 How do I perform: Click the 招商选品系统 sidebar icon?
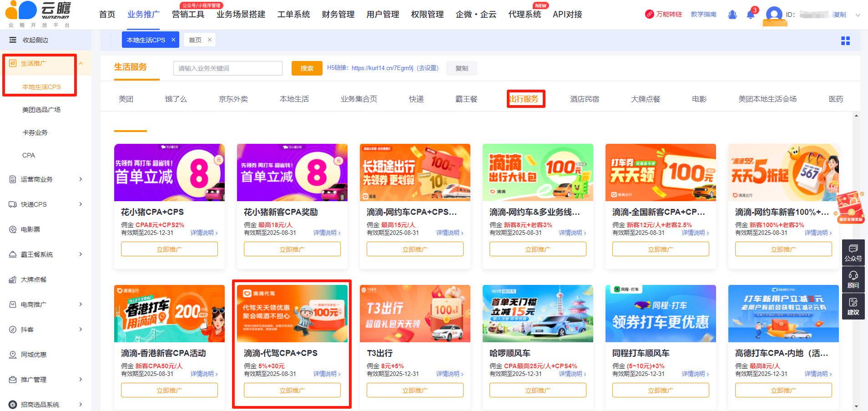point(13,404)
